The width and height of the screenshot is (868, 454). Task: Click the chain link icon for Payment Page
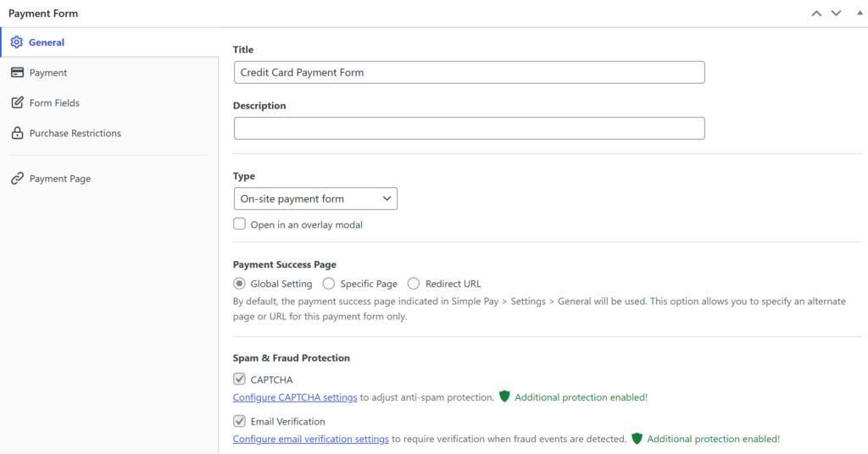pyautogui.click(x=17, y=179)
